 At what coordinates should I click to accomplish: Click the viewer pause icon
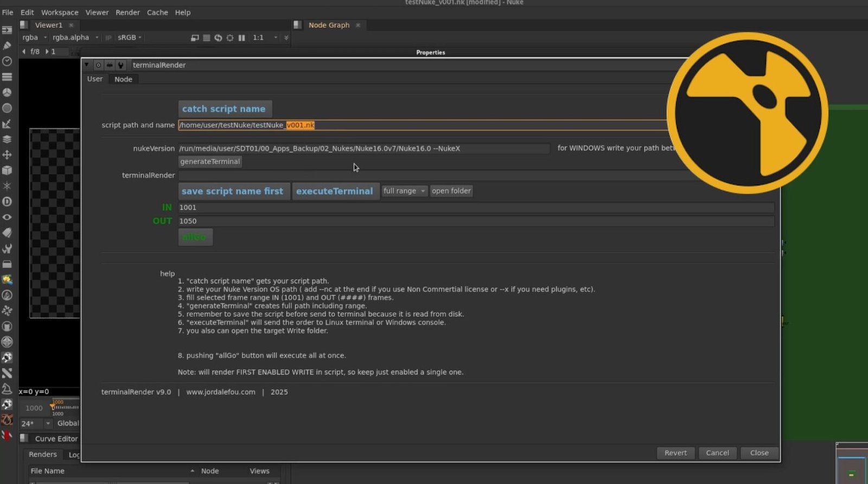(242, 38)
